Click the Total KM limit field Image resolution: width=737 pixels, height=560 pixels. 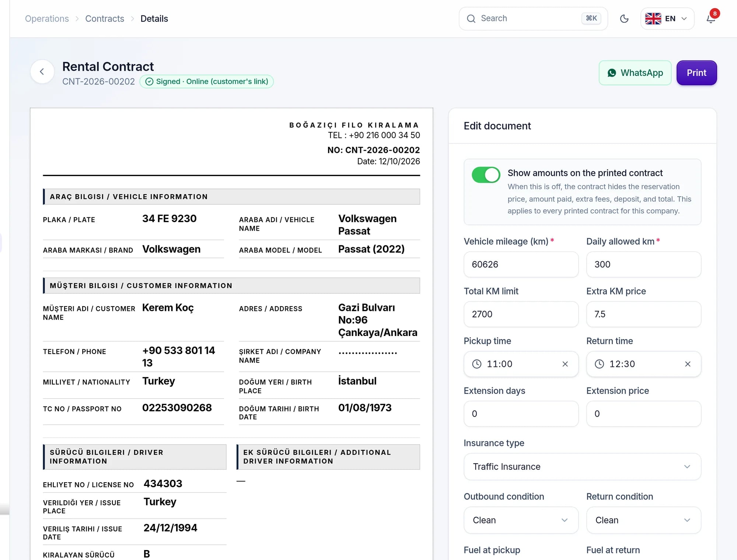coord(521,314)
